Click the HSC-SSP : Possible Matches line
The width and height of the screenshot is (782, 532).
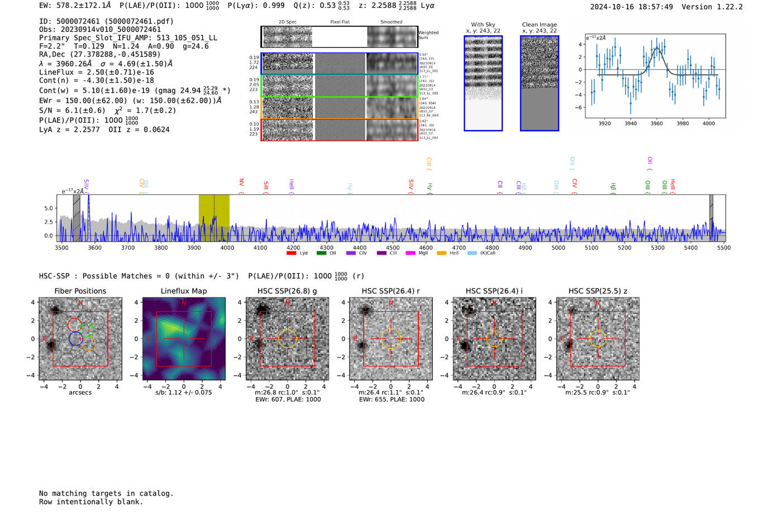coord(201,276)
